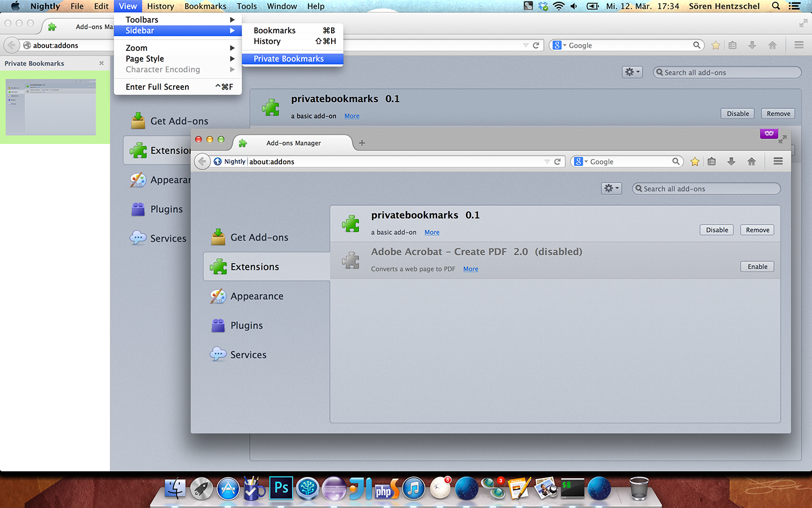Open the Window menu in the menu bar
The width and height of the screenshot is (812, 508).
pos(282,6)
